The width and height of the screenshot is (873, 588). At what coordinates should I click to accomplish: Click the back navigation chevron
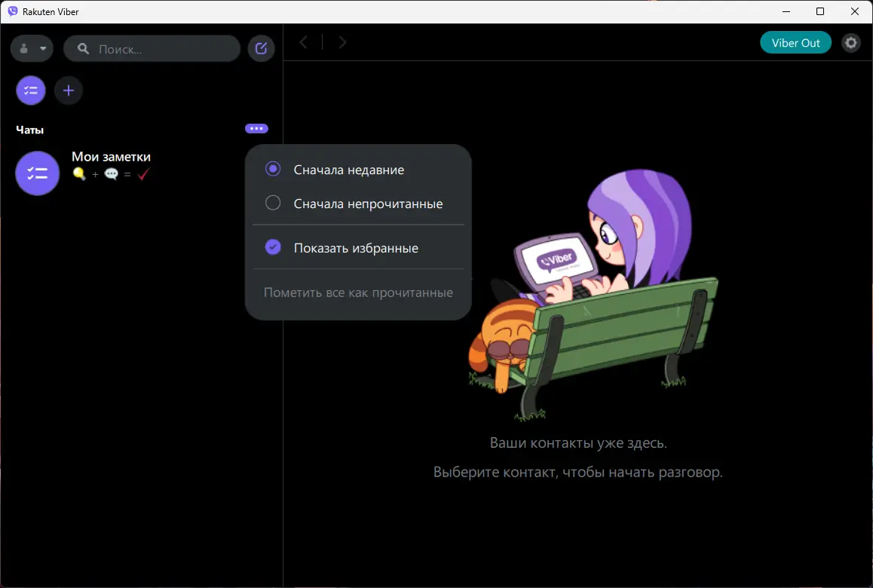tap(305, 42)
